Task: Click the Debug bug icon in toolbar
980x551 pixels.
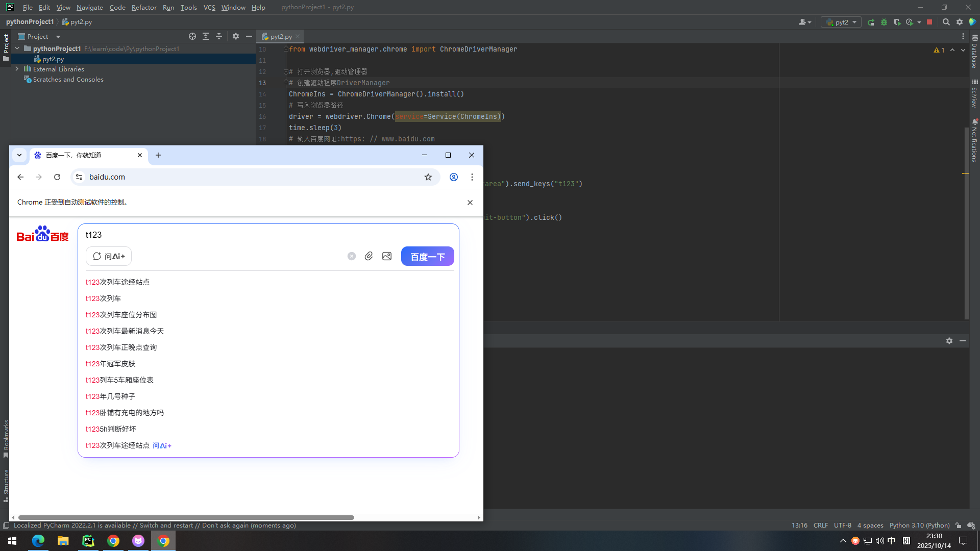Action: [884, 22]
